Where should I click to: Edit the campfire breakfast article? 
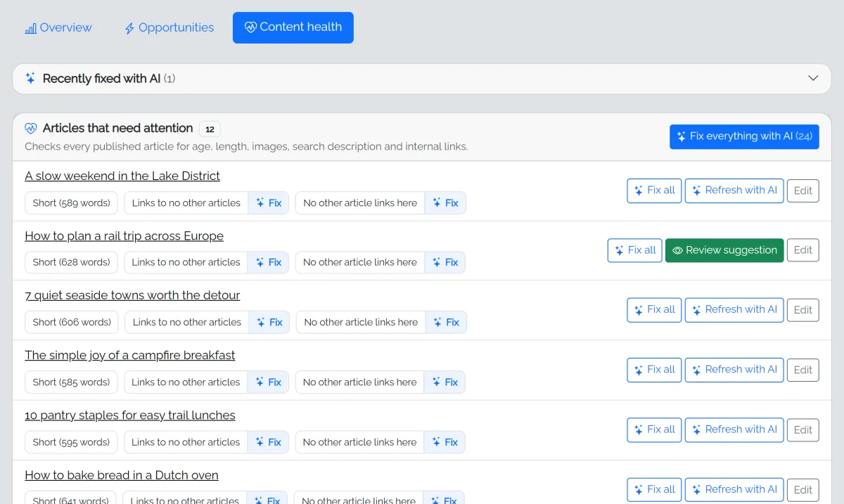[x=803, y=370]
